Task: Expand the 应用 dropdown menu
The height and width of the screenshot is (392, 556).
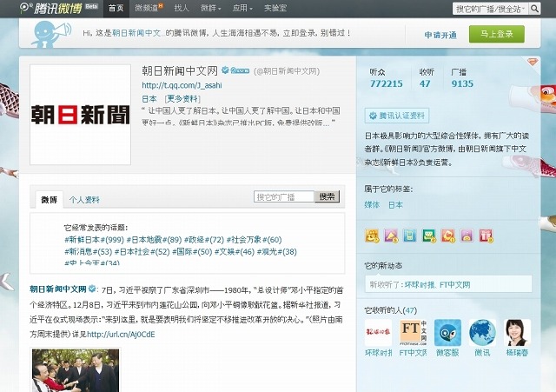Action: [242, 8]
